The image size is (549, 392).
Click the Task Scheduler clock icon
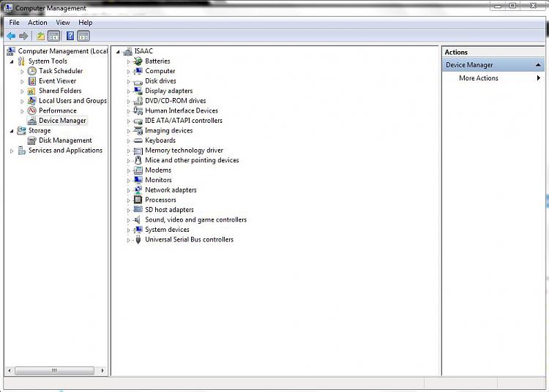coord(32,71)
